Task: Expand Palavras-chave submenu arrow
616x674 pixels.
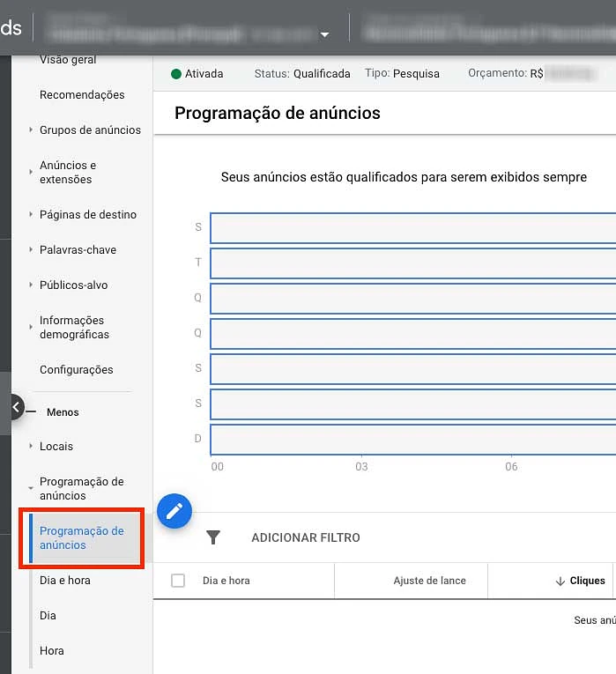Action: click(x=31, y=249)
